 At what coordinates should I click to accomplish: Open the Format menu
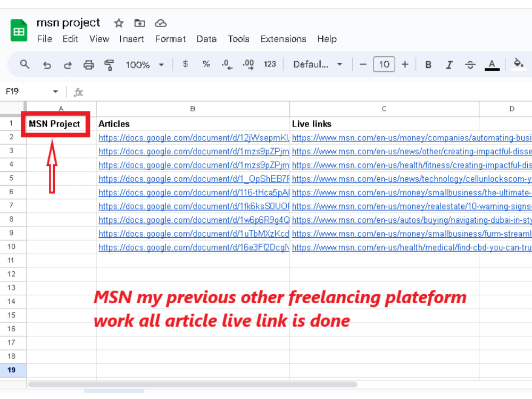click(x=170, y=39)
